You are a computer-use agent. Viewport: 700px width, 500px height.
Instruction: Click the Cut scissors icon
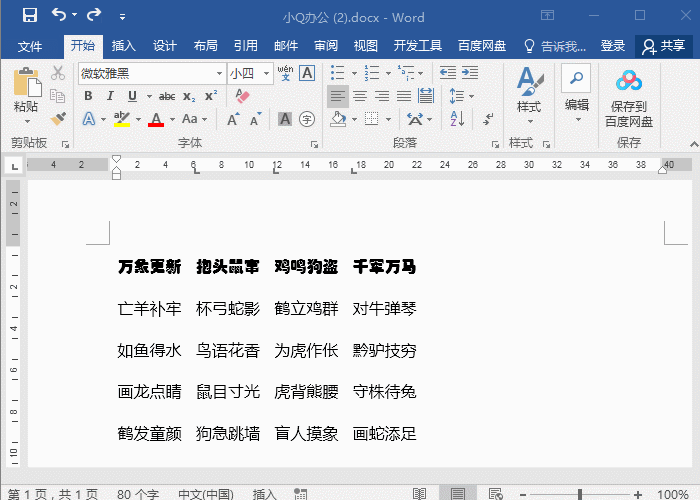click(58, 73)
